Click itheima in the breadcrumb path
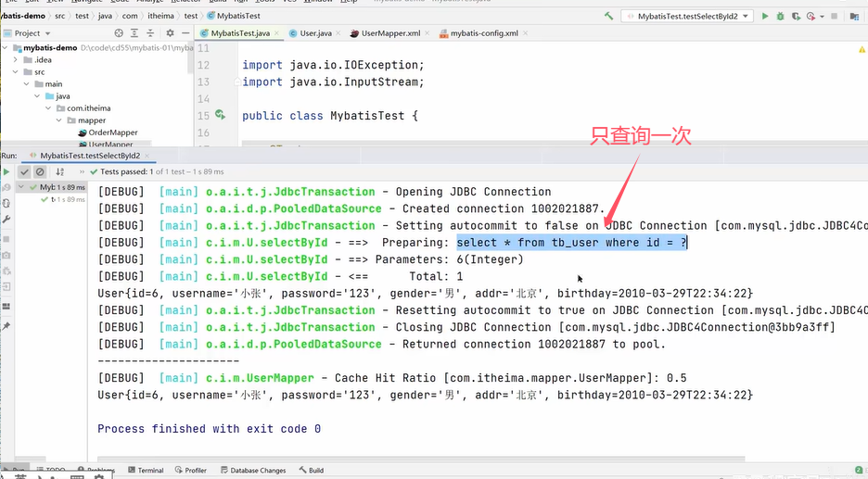868x479 pixels. pos(160,16)
